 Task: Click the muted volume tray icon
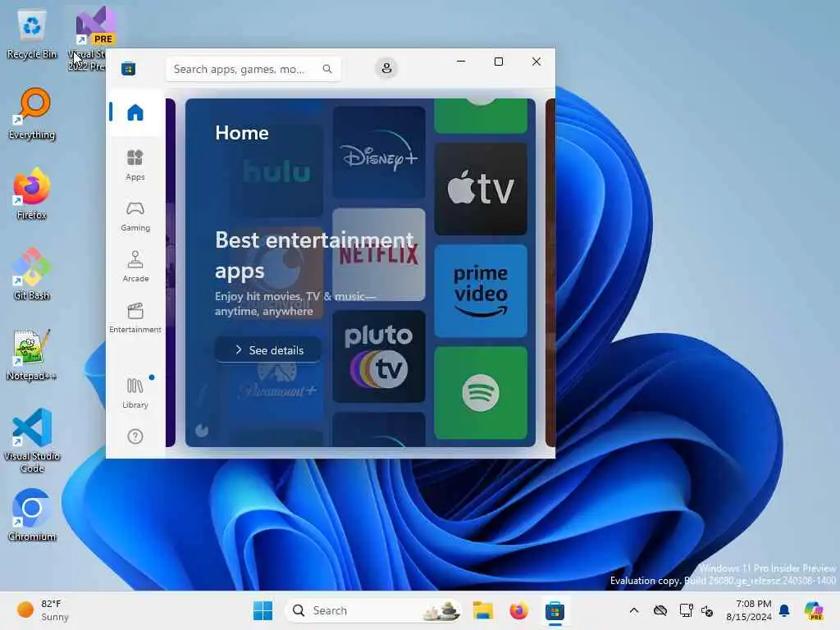point(707,610)
